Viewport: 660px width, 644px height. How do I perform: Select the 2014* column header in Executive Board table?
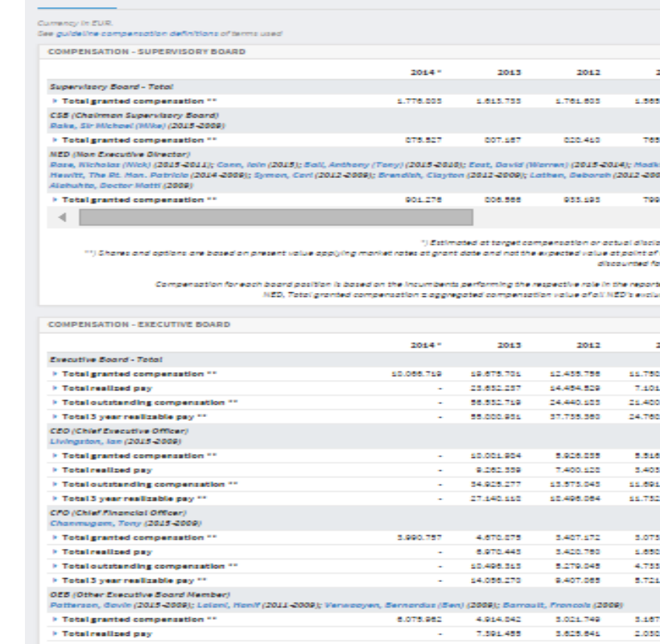pos(426,345)
